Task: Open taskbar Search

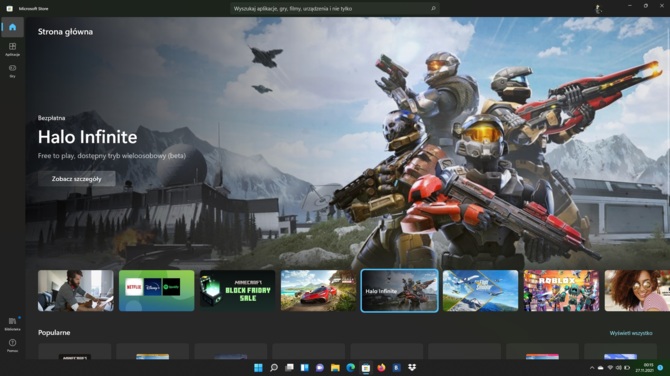Action: point(274,367)
